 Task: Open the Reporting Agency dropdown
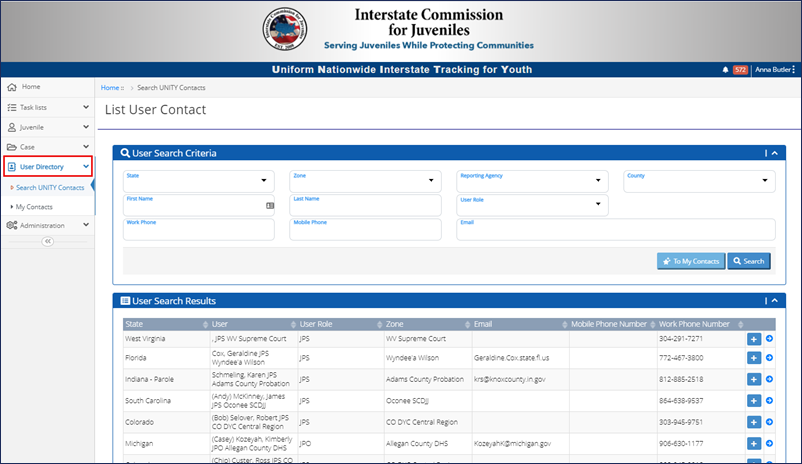[x=532, y=181]
